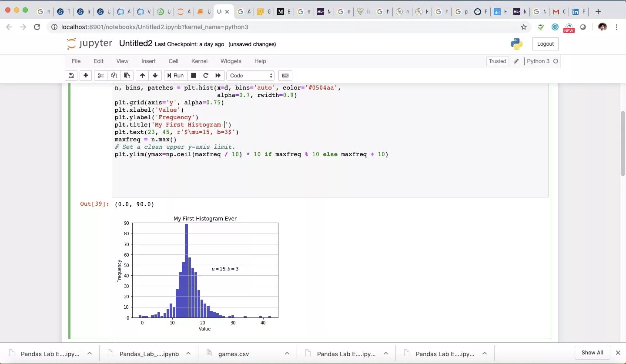Move the selected cell up
The height and width of the screenshot is (364, 626).
(x=142, y=75)
